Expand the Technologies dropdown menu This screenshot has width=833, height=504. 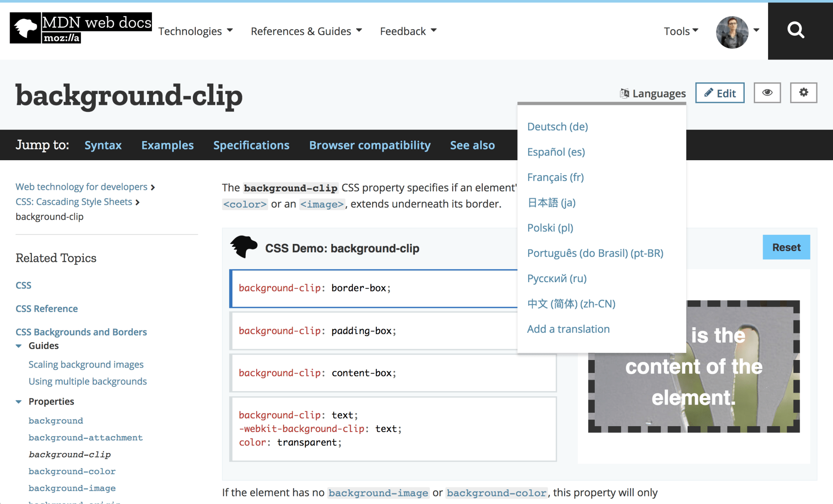click(193, 31)
